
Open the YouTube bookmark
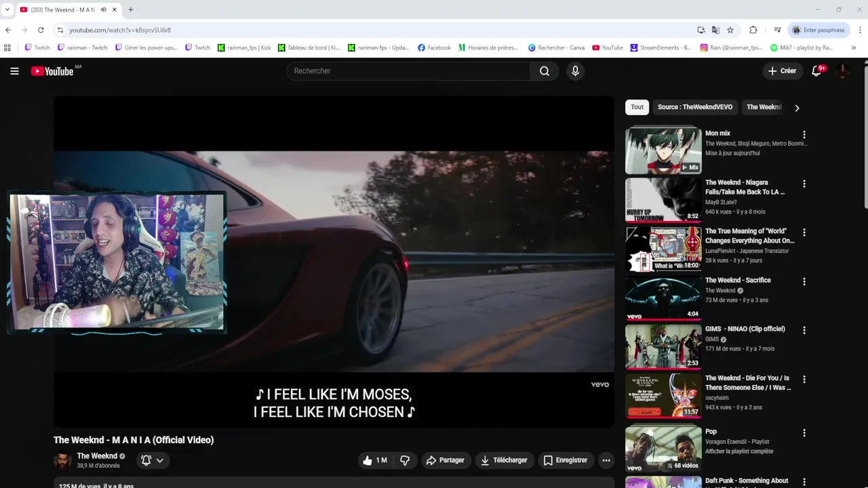608,47
